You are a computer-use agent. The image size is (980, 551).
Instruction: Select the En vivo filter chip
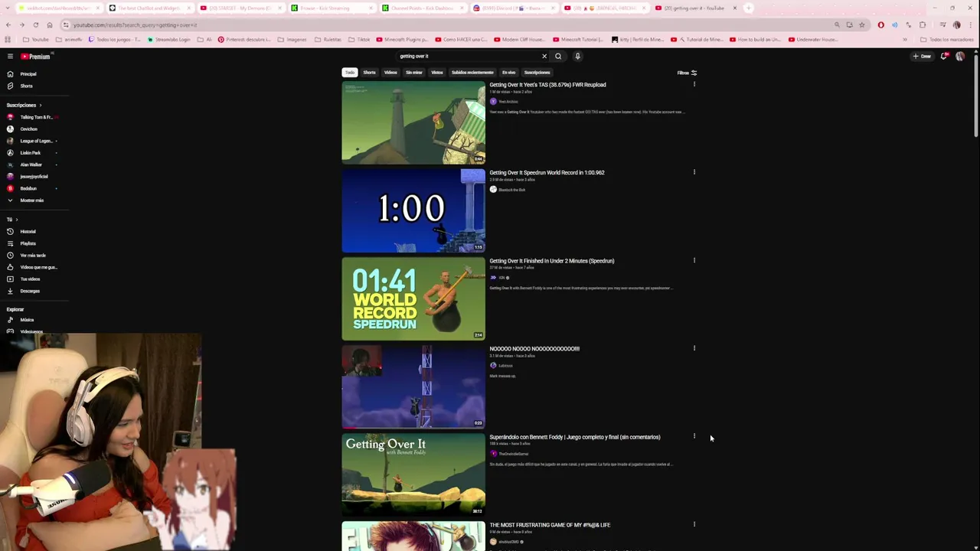click(509, 73)
